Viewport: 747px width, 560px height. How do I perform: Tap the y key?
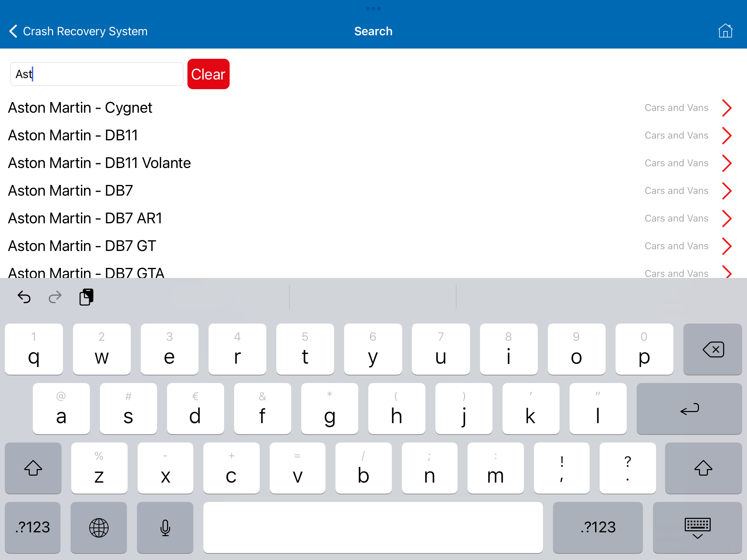tap(373, 349)
